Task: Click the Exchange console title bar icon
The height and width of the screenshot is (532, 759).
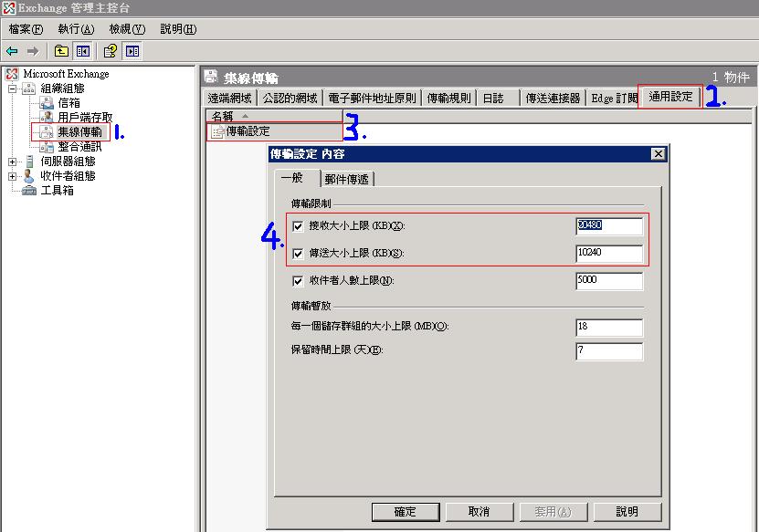Action: [9, 7]
